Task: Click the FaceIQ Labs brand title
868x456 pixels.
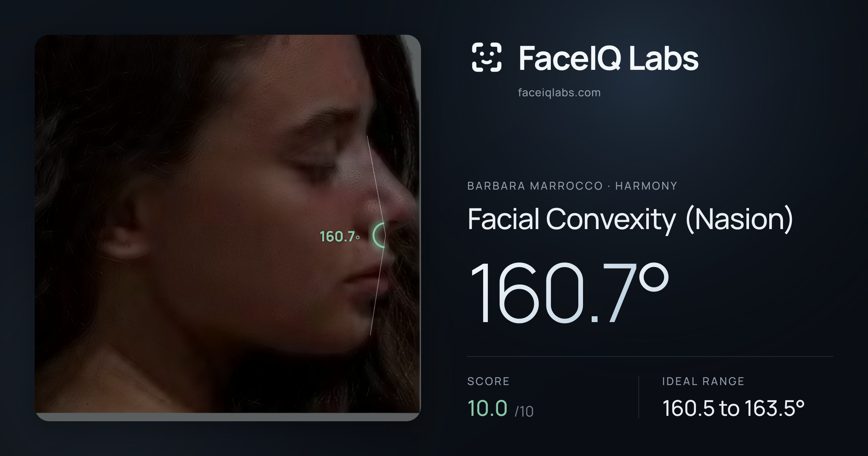Action: tap(608, 58)
